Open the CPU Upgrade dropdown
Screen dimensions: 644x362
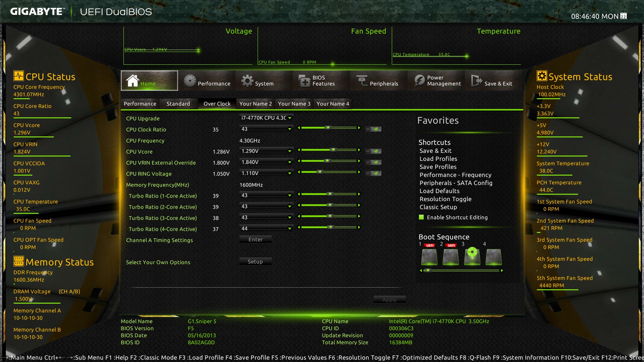290,118
